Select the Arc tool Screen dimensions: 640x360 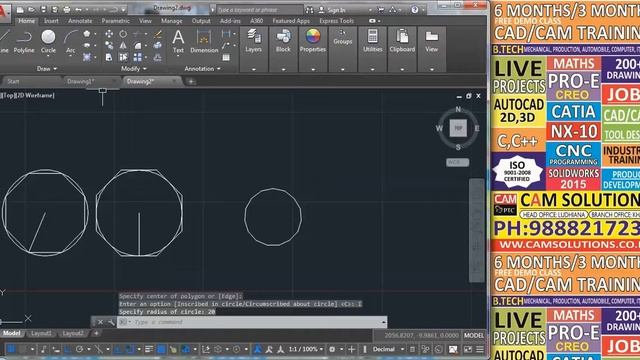click(x=70, y=42)
